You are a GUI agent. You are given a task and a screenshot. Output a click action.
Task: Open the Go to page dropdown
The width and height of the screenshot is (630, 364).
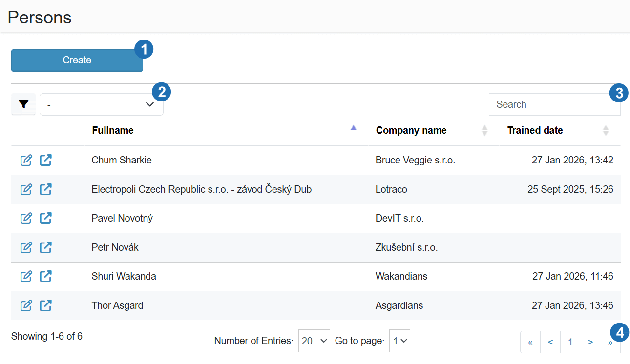400,341
